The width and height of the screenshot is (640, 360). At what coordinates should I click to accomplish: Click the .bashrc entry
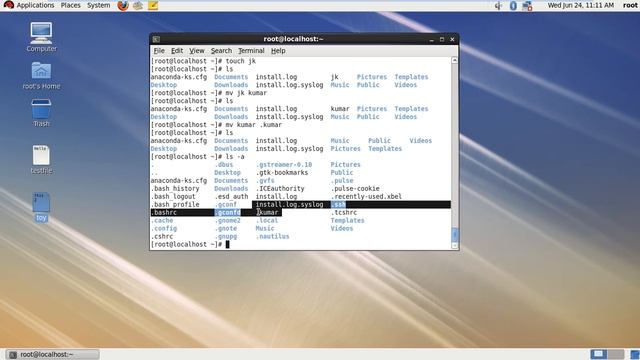coord(164,212)
